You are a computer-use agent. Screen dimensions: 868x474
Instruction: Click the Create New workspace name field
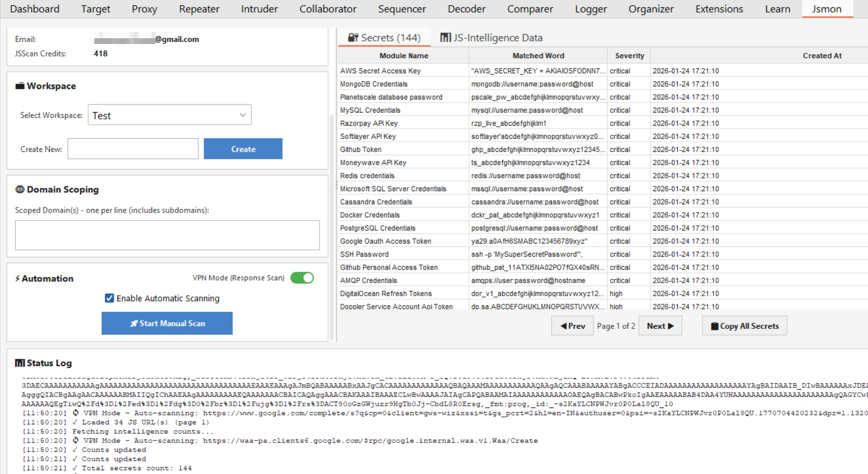tap(133, 149)
